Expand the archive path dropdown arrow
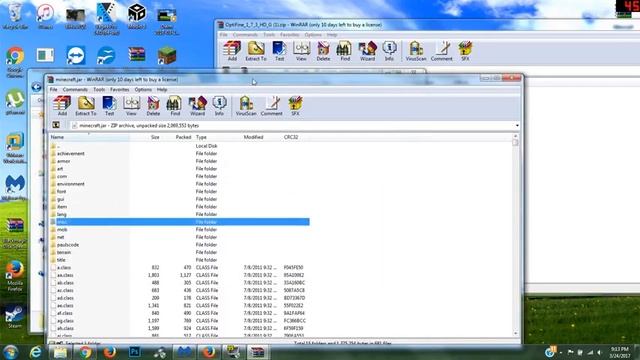Screen dimensions: 640x360 (517, 125)
